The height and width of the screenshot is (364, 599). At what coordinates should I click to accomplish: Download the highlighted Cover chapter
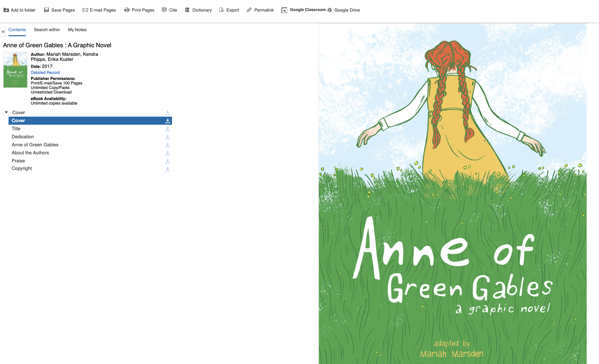(168, 121)
